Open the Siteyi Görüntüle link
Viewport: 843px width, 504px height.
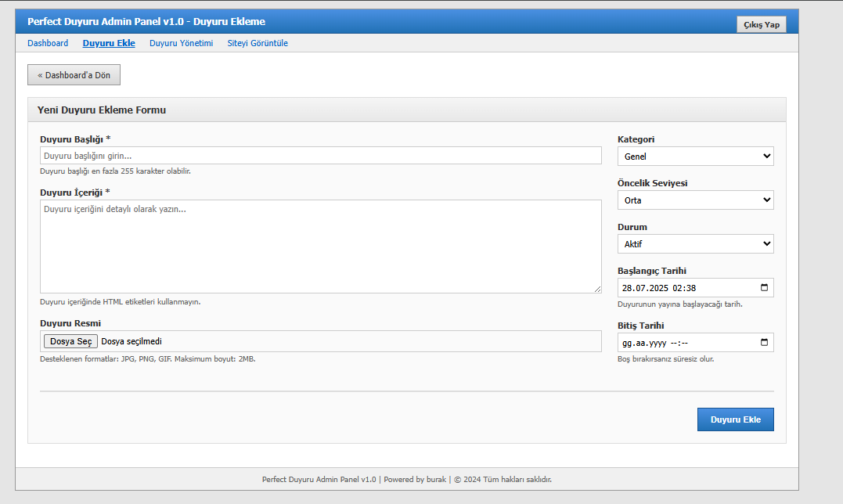[x=258, y=43]
